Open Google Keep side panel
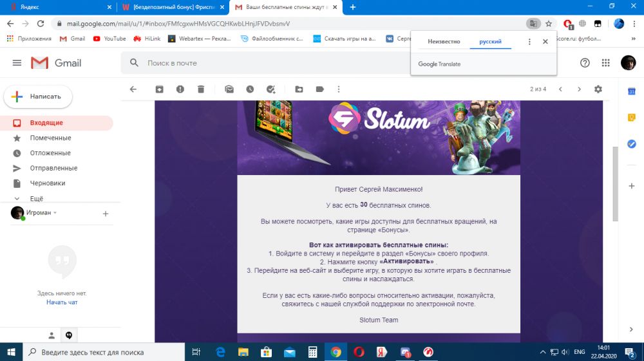This screenshot has width=644, height=361. pos(632,118)
